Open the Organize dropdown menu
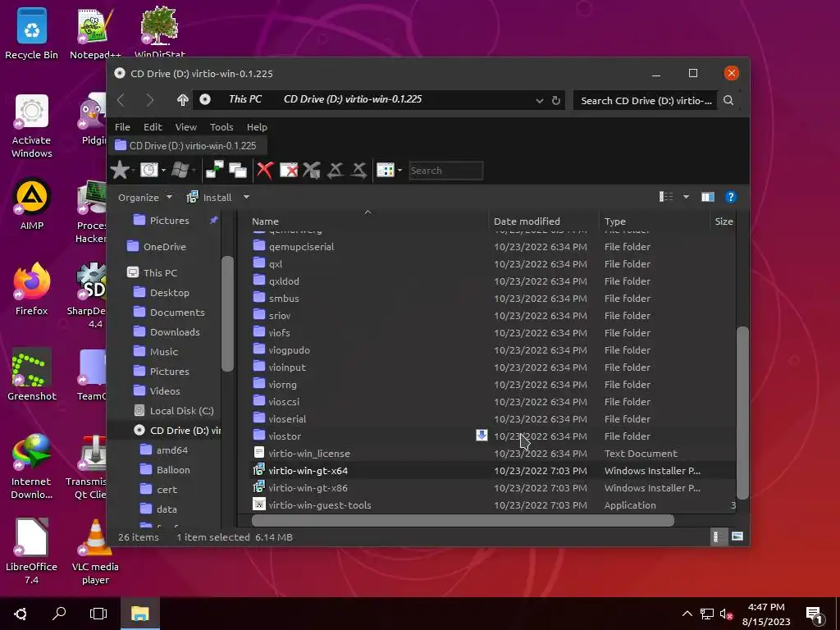Viewport: 840px width, 630px height. pyautogui.click(x=145, y=197)
